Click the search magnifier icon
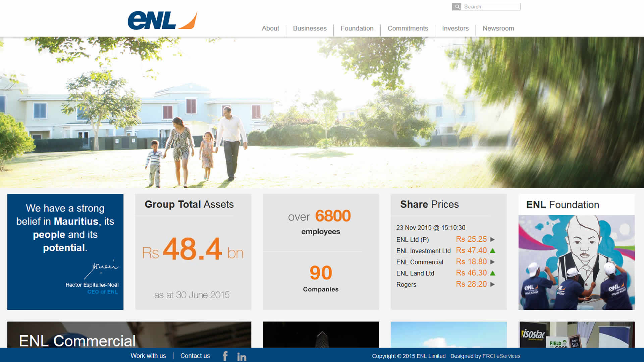 click(457, 7)
